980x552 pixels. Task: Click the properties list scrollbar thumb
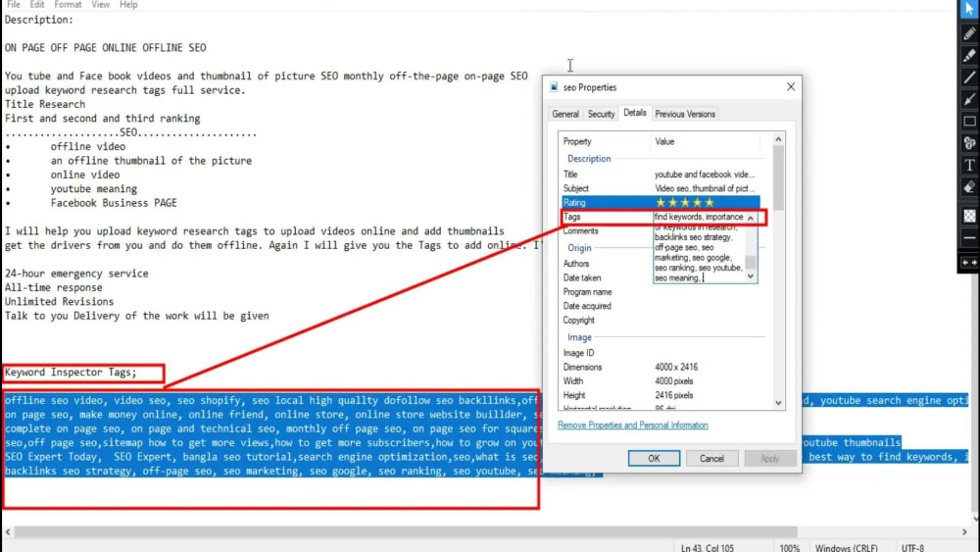(x=778, y=178)
